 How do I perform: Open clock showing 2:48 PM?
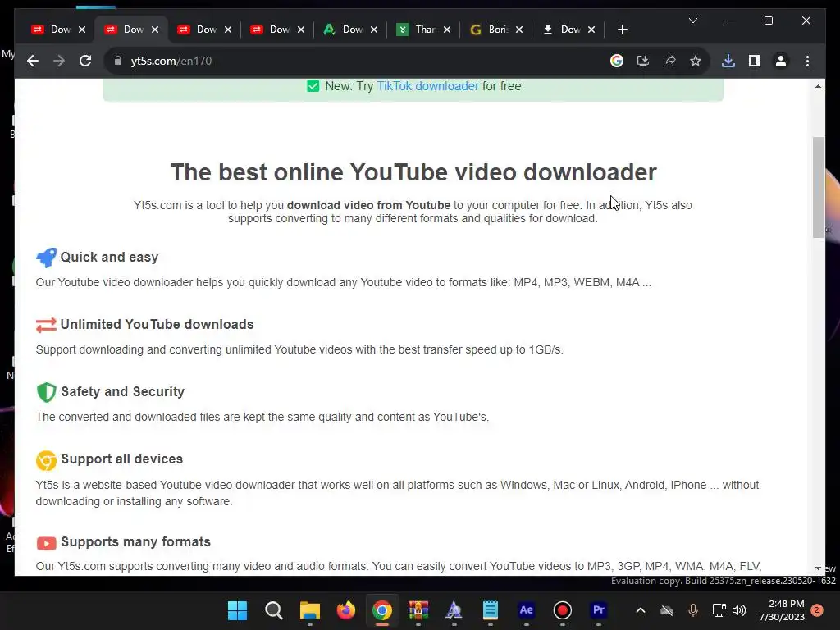pos(782,610)
